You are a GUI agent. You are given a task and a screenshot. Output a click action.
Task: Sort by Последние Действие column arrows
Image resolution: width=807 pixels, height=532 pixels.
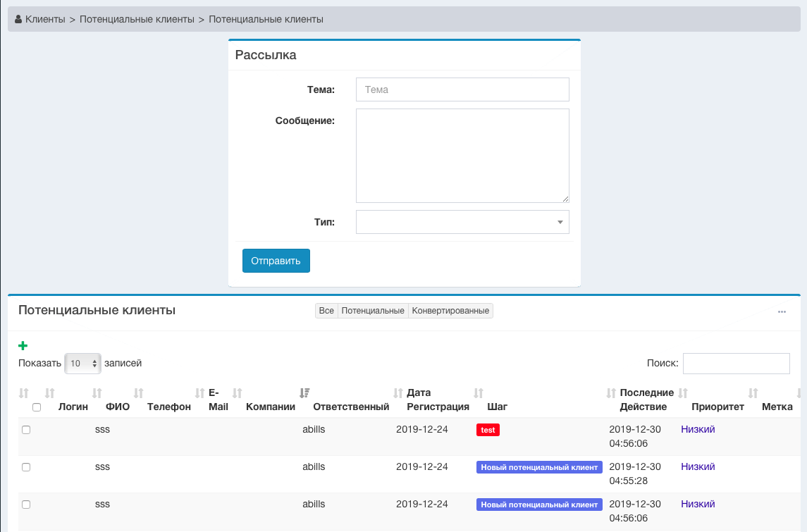pyautogui.click(x=612, y=392)
